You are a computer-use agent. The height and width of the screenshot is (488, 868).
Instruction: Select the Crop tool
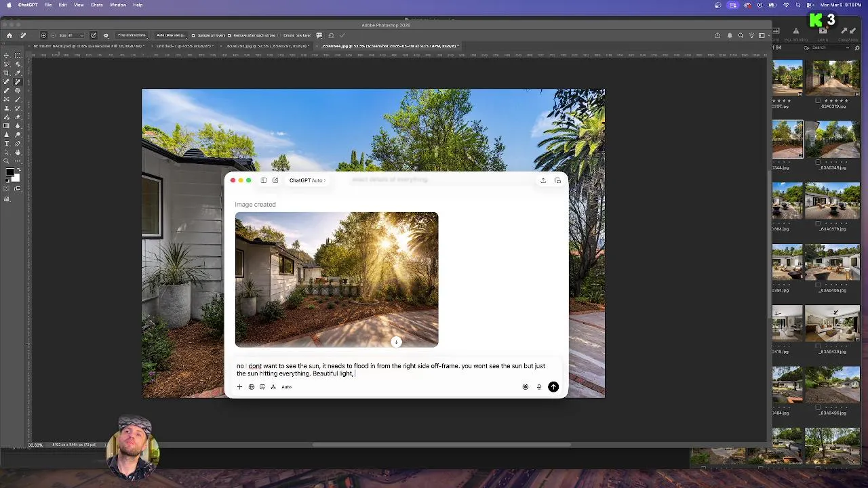pyautogui.click(x=7, y=73)
